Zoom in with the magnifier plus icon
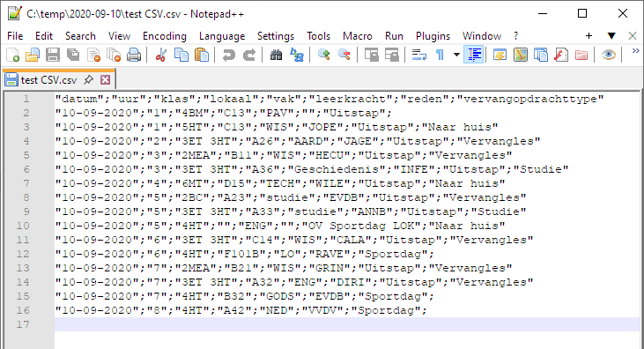This screenshot has width=644, height=349. pyautogui.click(x=323, y=55)
